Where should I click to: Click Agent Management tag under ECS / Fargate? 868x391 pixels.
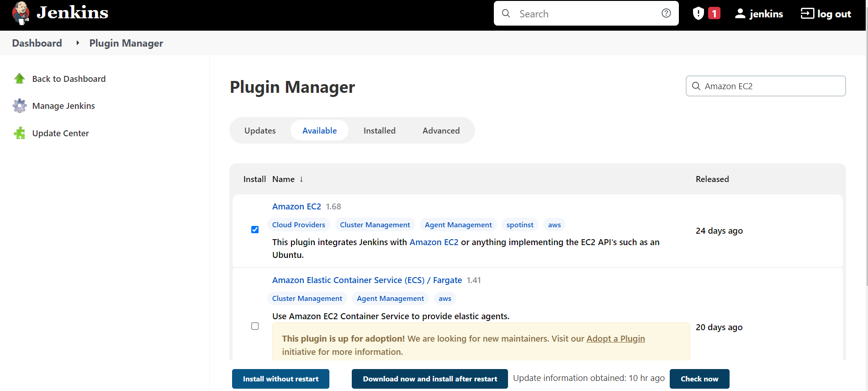(x=390, y=299)
